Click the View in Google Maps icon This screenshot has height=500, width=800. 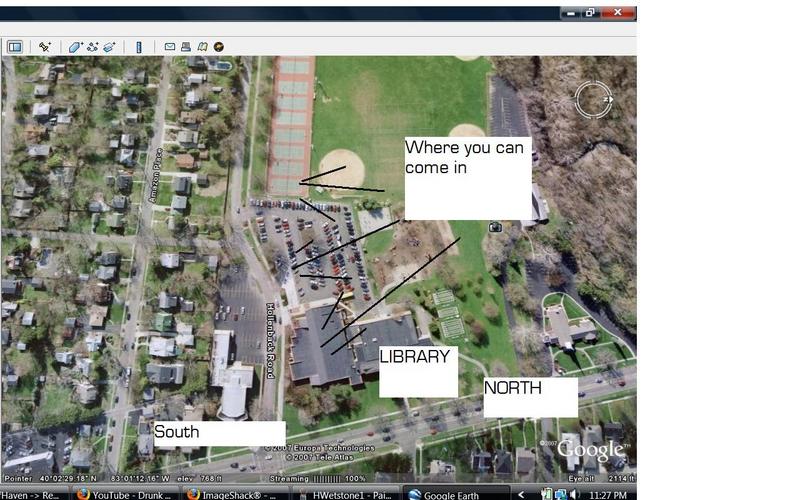tap(202, 46)
